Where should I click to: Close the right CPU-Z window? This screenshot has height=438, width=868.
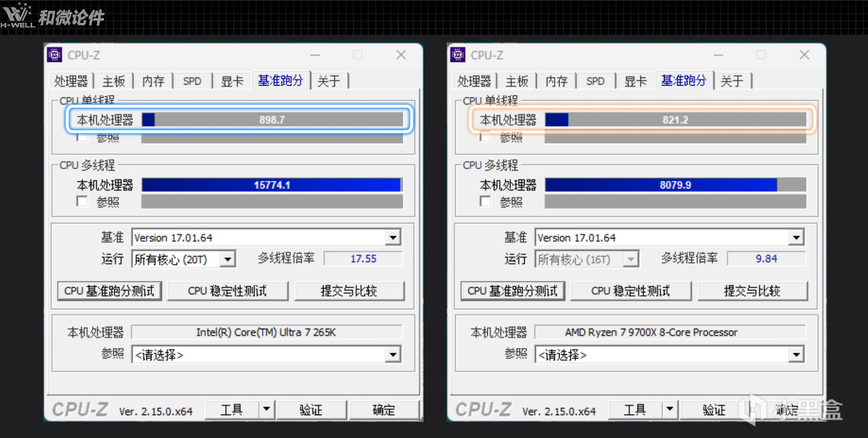pyautogui.click(x=805, y=55)
